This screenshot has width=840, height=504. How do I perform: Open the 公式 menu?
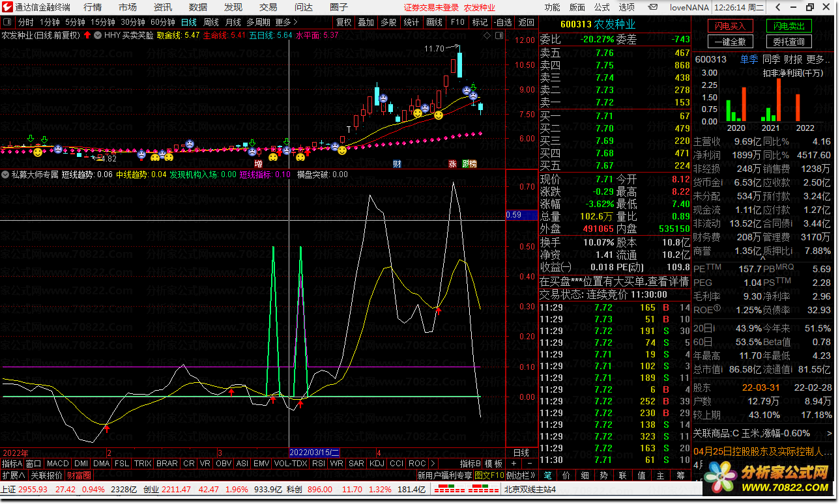[601, 7]
